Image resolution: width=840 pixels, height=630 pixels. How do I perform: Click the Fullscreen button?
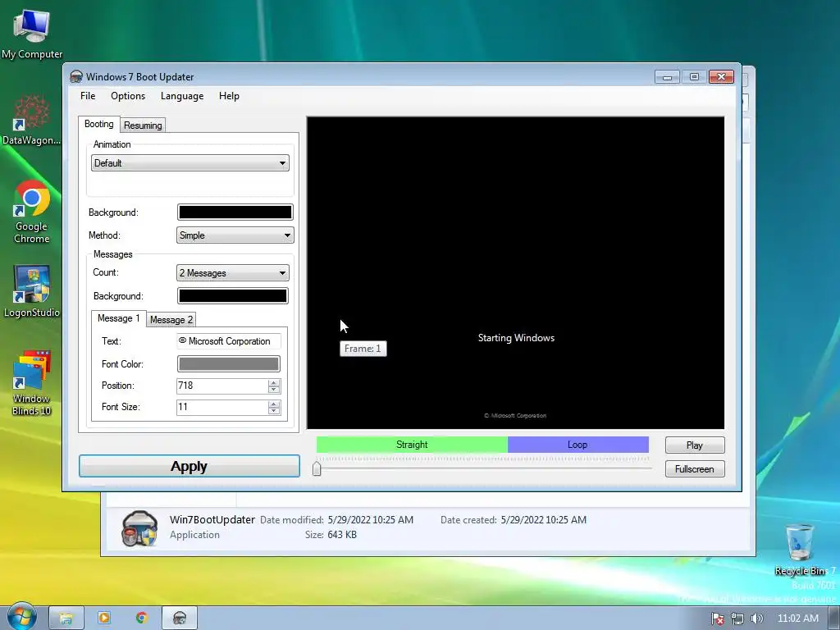coord(695,468)
